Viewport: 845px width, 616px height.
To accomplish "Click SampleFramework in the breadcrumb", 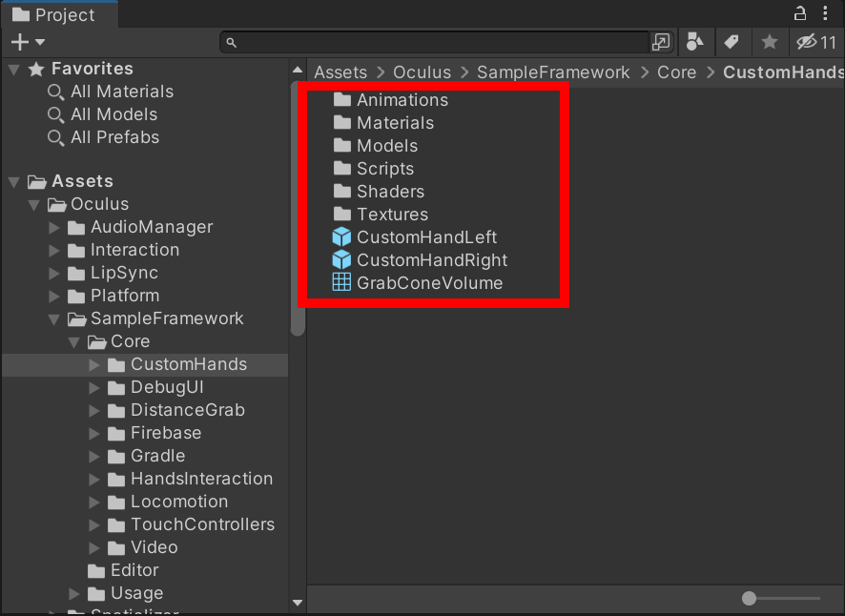I will pyautogui.click(x=553, y=72).
